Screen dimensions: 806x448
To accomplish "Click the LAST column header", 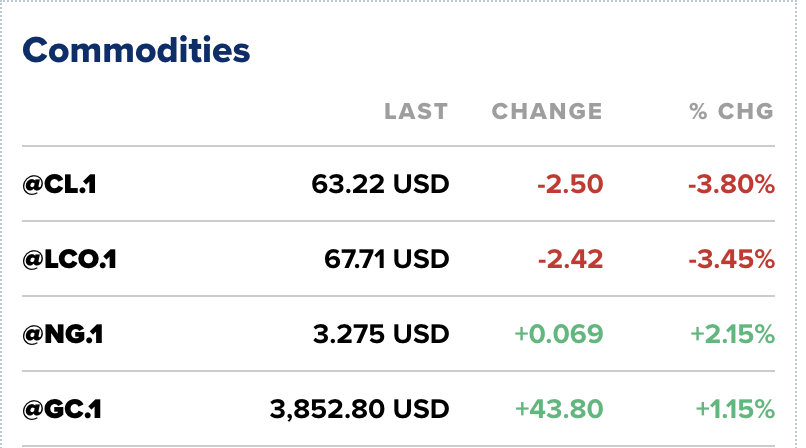I will (416, 111).
